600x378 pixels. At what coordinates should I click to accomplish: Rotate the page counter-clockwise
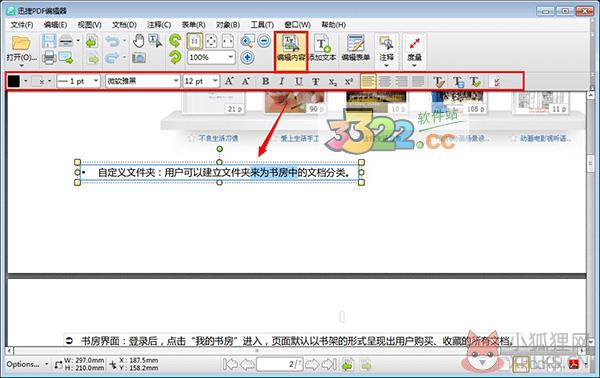pos(175,41)
